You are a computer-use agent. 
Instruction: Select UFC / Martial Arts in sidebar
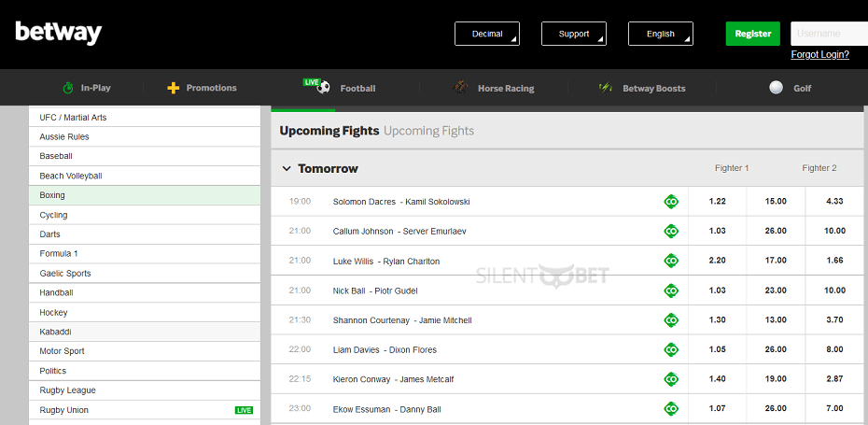(145, 118)
